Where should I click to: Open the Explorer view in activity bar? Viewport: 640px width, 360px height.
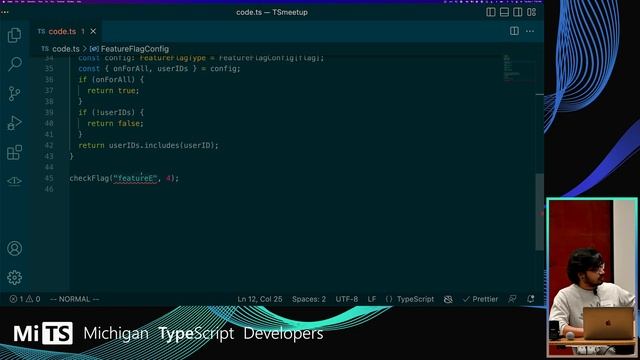(14, 35)
